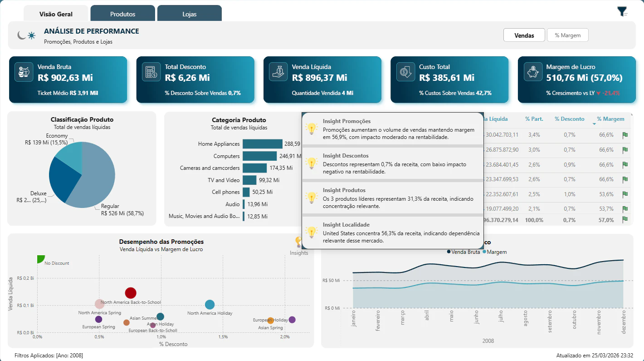Screen dimensions: 644x361
Task: Click the 'Music, Movies and Audio Bo...' label
Action: click(204, 216)
